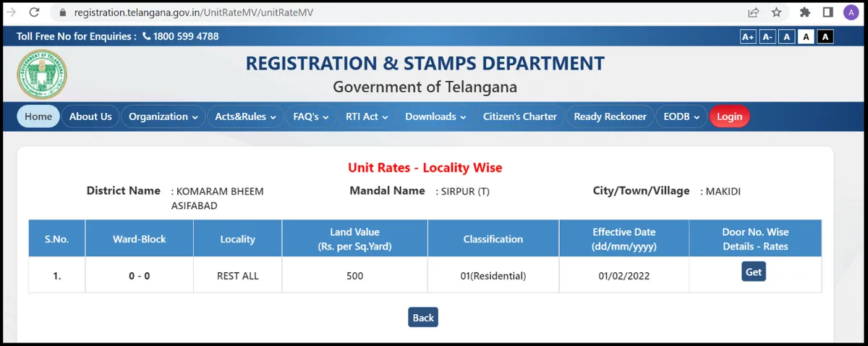Click the browser forward arrow
Viewport: 868px width, 346px height.
click(12, 12)
